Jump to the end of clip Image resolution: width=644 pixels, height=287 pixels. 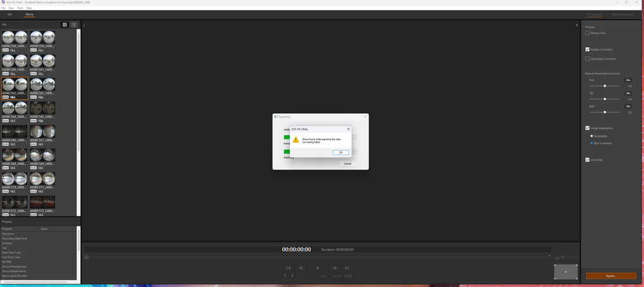pos(347,268)
